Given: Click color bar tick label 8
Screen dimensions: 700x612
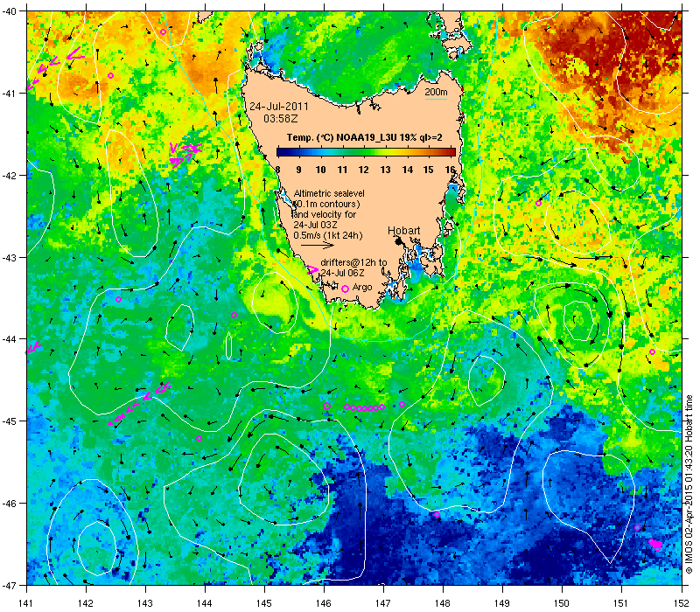Looking at the screenshot, I should click(277, 170).
